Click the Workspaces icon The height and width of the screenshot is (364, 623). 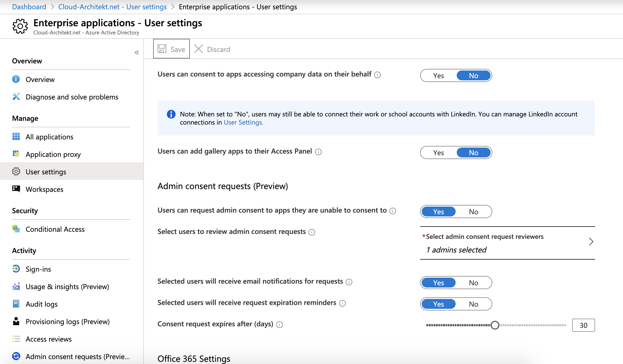[x=16, y=189]
